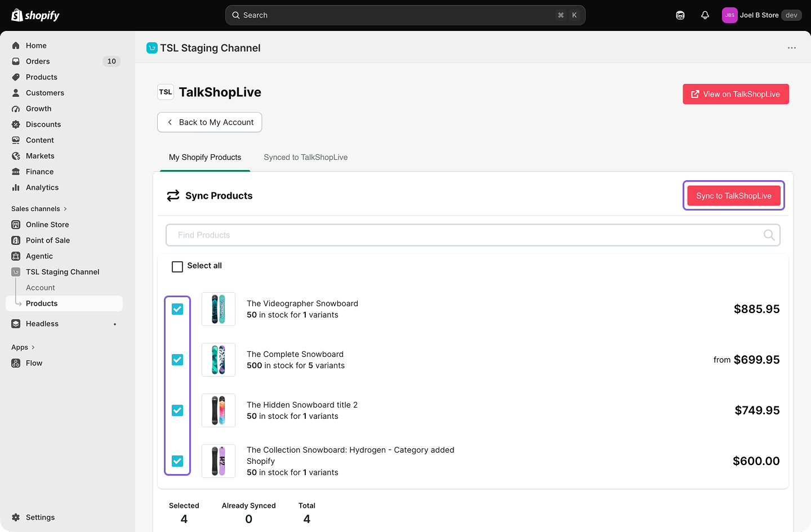The width and height of the screenshot is (811, 532).
Task: Uncheck The Complete Snowboard checkbox
Action: pyautogui.click(x=177, y=360)
